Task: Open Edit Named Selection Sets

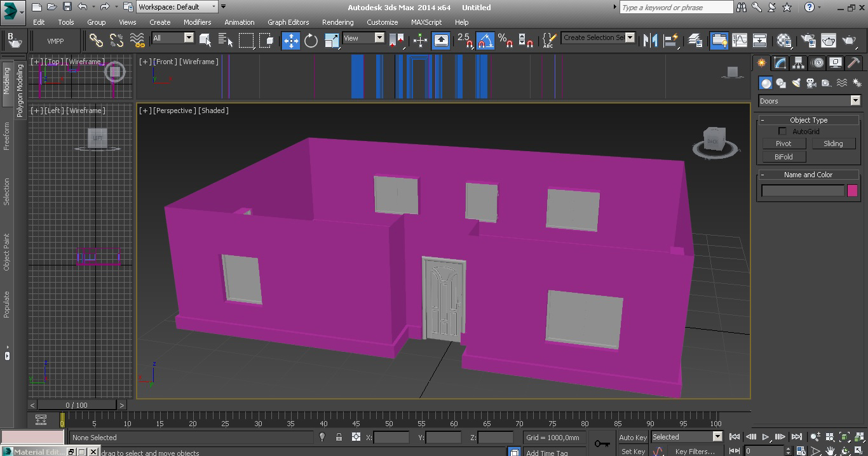Action: (x=550, y=41)
